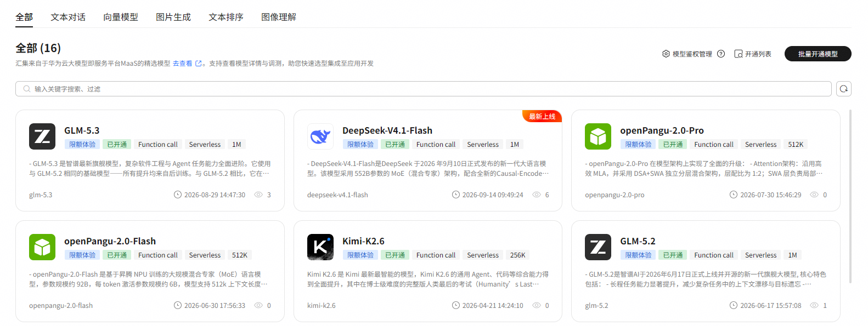868x326 pixels.
Task: Click the eye icon on DeepSeek-V4.1-Flash card
Action: [x=537, y=195]
